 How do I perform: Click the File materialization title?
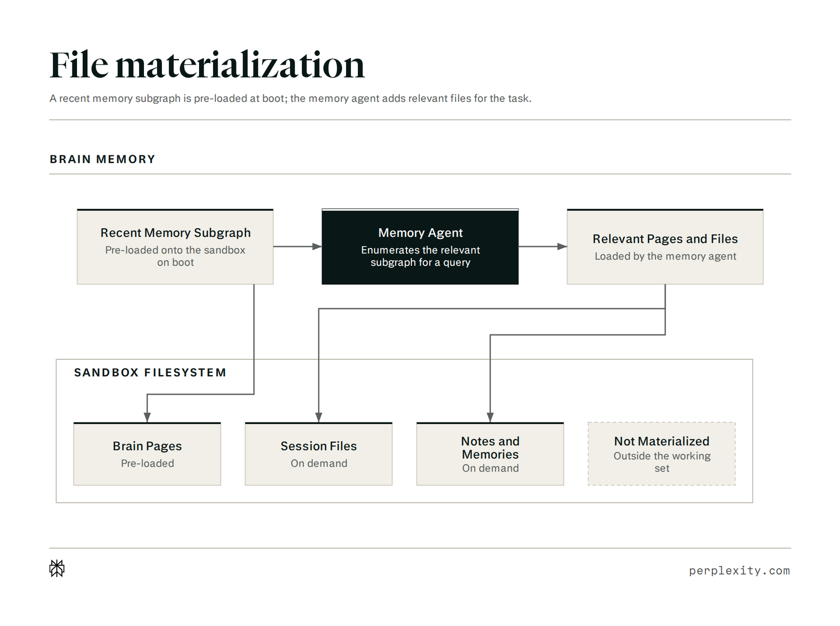[x=207, y=65]
